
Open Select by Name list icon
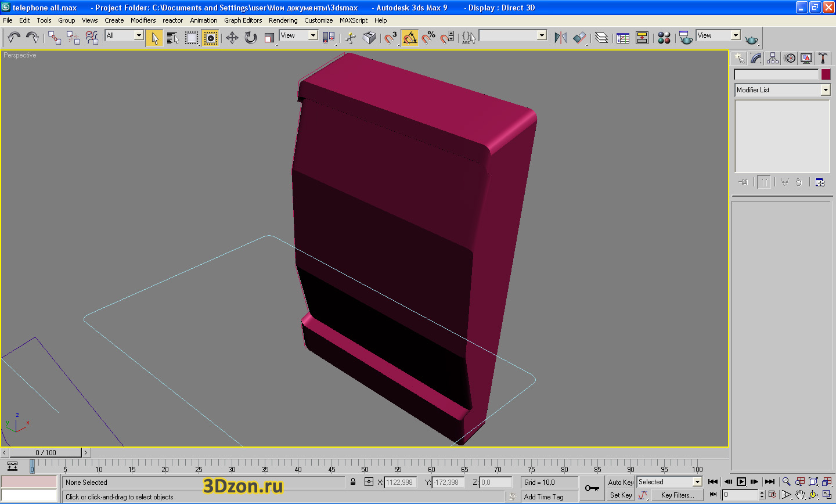(x=173, y=38)
